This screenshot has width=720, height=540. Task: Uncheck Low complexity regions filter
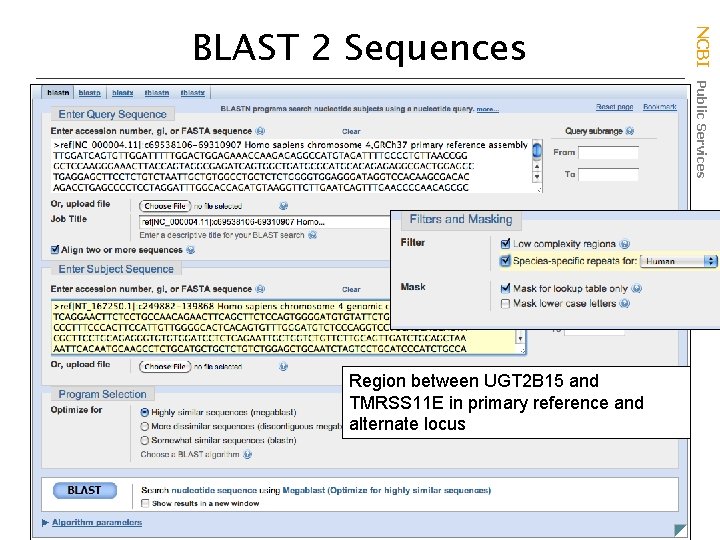click(506, 243)
